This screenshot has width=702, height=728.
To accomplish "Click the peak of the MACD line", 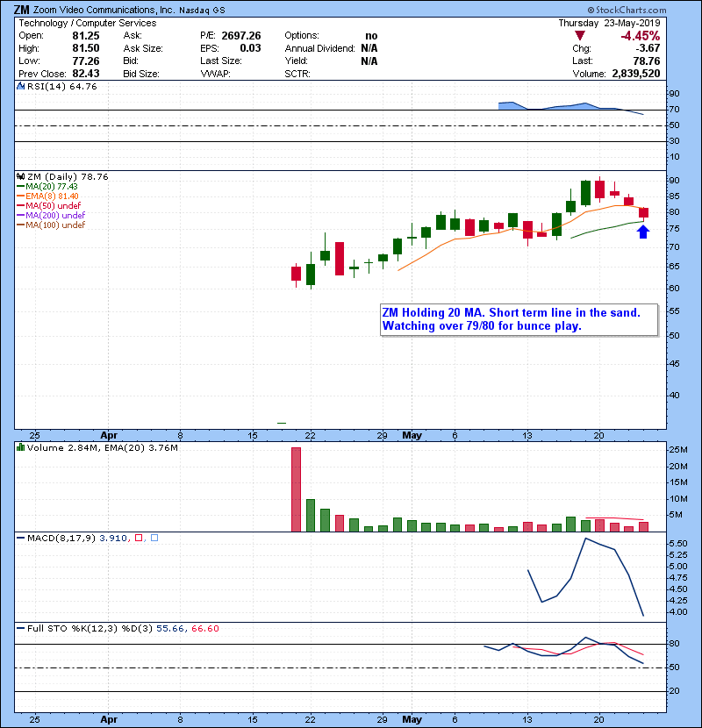I will (585, 539).
